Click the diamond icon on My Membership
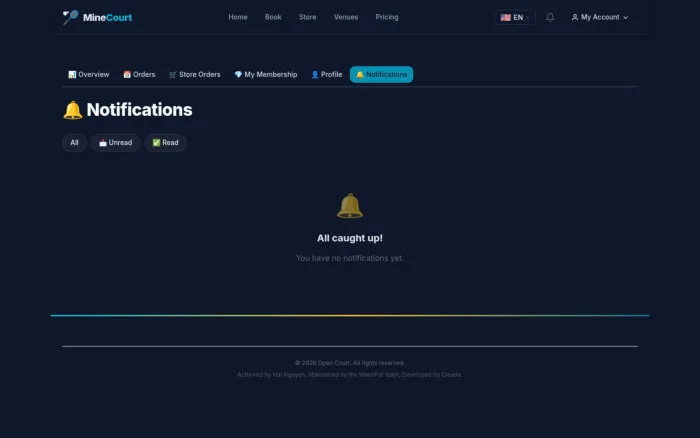The image size is (700, 438). pos(238,75)
